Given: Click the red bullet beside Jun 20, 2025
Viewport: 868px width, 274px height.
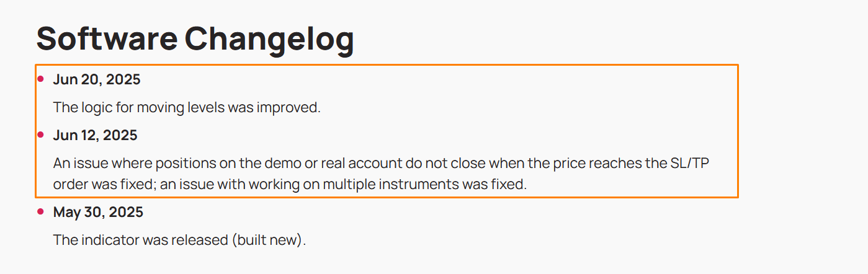Looking at the screenshot, I should (41, 79).
